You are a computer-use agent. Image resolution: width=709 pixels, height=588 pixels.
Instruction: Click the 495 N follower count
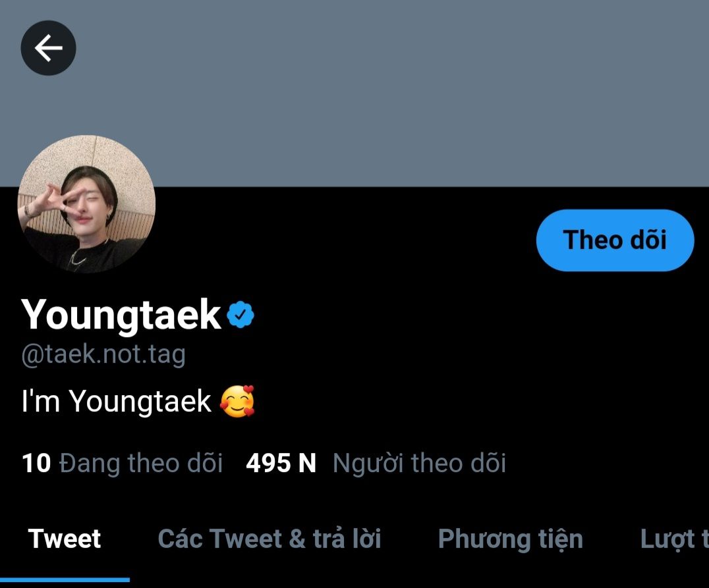(x=281, y=463)
